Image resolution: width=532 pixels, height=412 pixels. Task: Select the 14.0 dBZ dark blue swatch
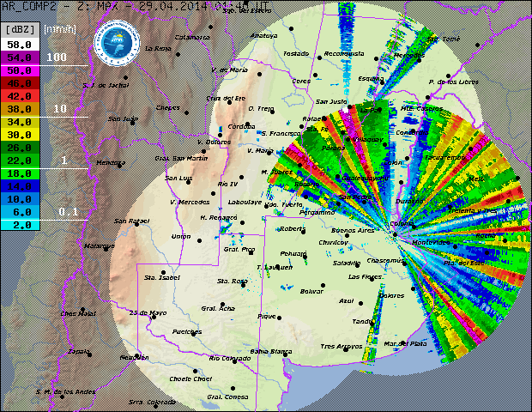(x=20, y=186)
